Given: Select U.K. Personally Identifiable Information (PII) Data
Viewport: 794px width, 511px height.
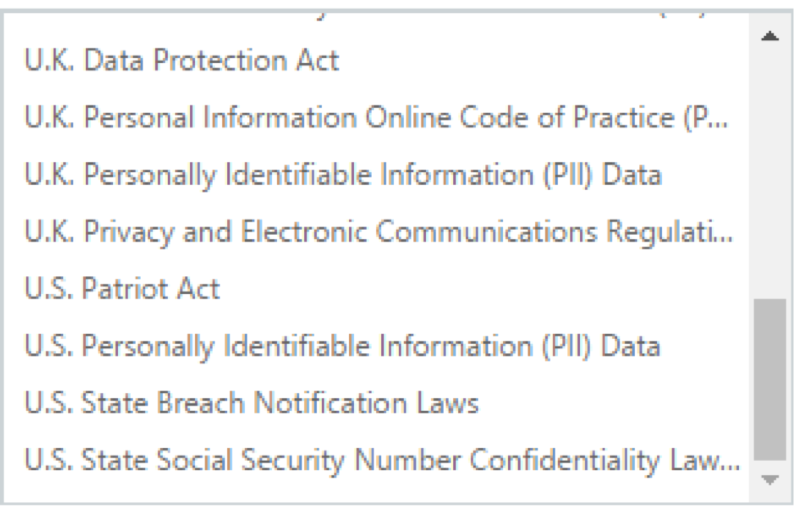Looking at the screenshot, I should pos(340,177).
